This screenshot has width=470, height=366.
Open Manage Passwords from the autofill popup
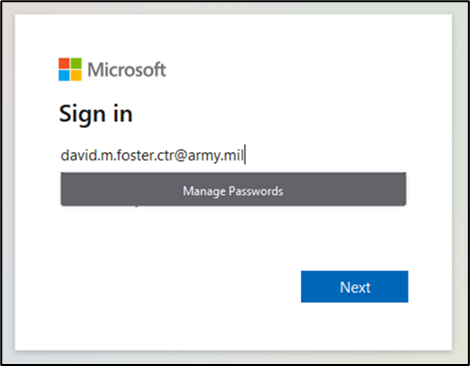(233, 189)
